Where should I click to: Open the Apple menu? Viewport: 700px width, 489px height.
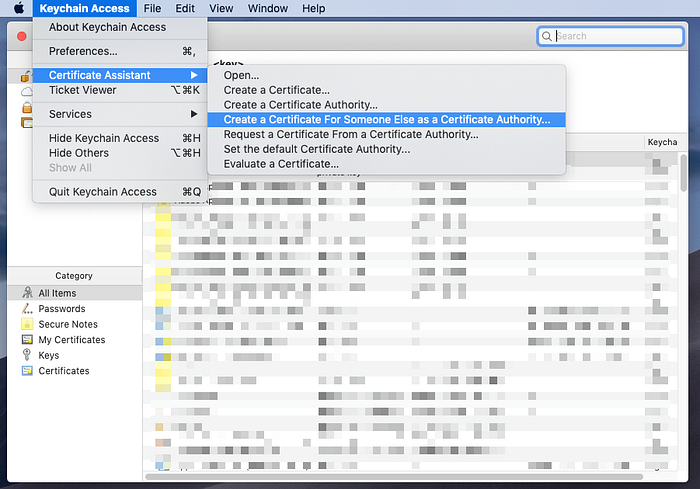19,8
